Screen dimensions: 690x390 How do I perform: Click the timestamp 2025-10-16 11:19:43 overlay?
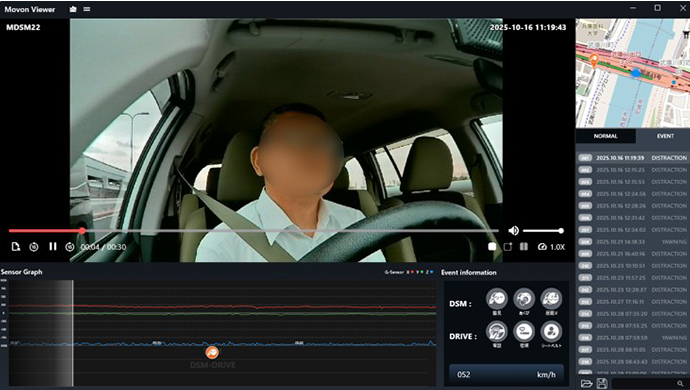click(528, 27)
